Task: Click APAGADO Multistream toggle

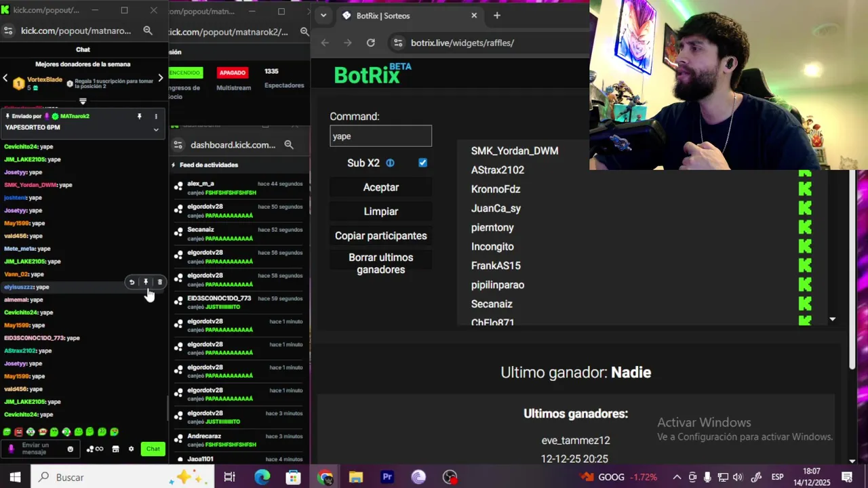Action: (233, 73)
